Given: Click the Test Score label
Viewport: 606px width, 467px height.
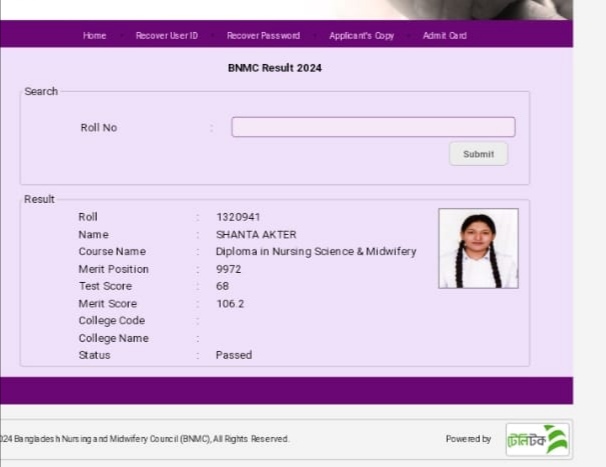Looking at the screenshot, I should pos(106,286).
